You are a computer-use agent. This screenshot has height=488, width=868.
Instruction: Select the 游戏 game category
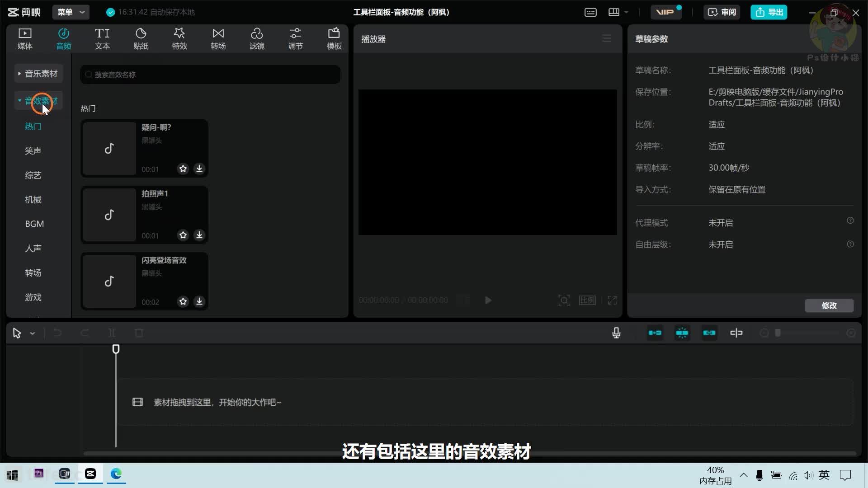33,297
